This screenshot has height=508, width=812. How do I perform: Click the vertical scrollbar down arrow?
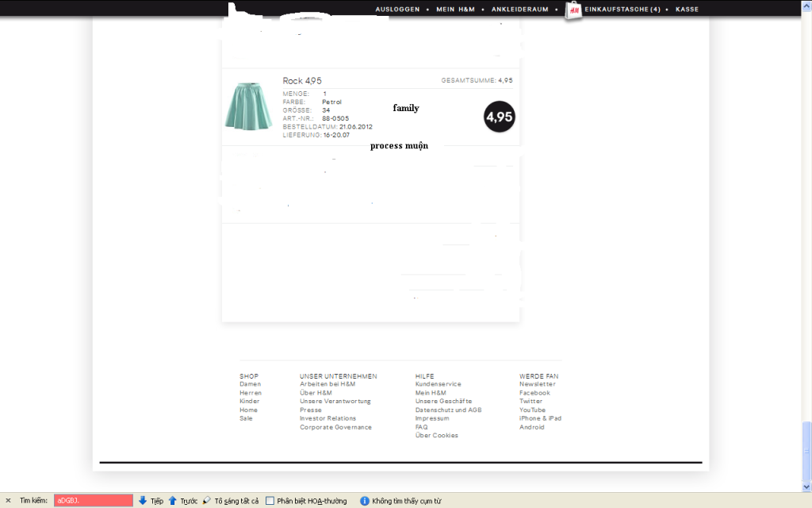pos(806,487)
